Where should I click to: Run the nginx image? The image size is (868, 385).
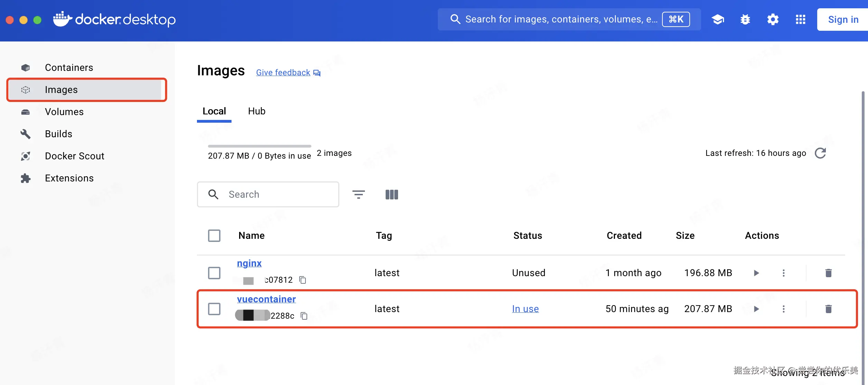click(756, 273)
